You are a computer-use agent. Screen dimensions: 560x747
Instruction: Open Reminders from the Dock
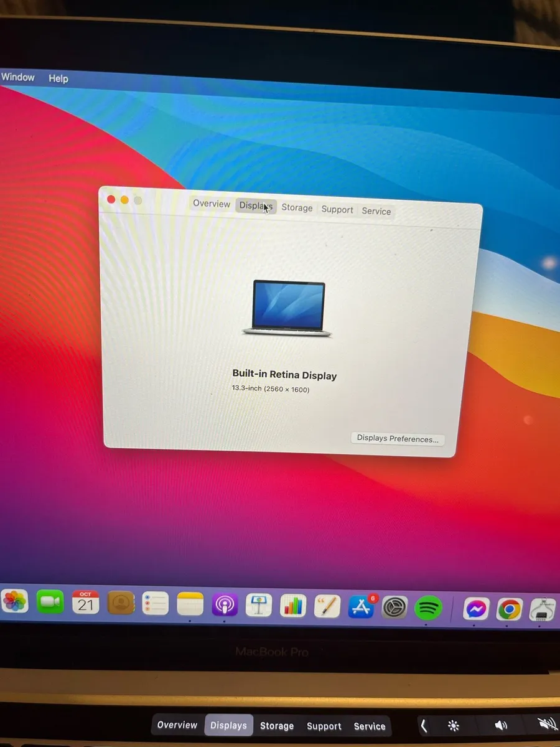[x=156, y=603]
